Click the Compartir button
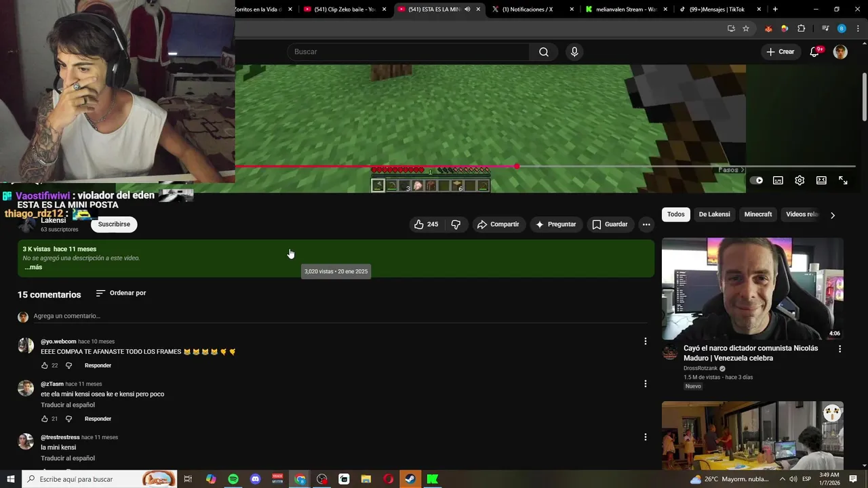The width and height of the screenshot is (868, 488). click(498, 224)
